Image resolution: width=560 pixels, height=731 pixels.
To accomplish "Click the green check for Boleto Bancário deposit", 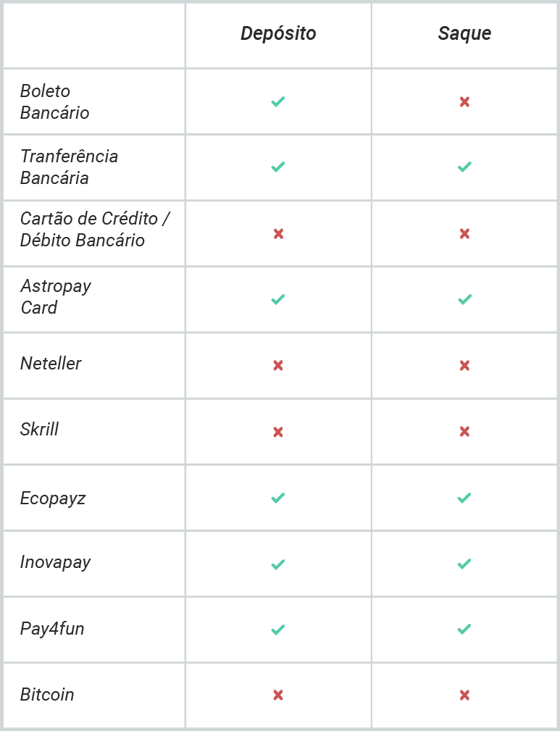I will 278,101.
